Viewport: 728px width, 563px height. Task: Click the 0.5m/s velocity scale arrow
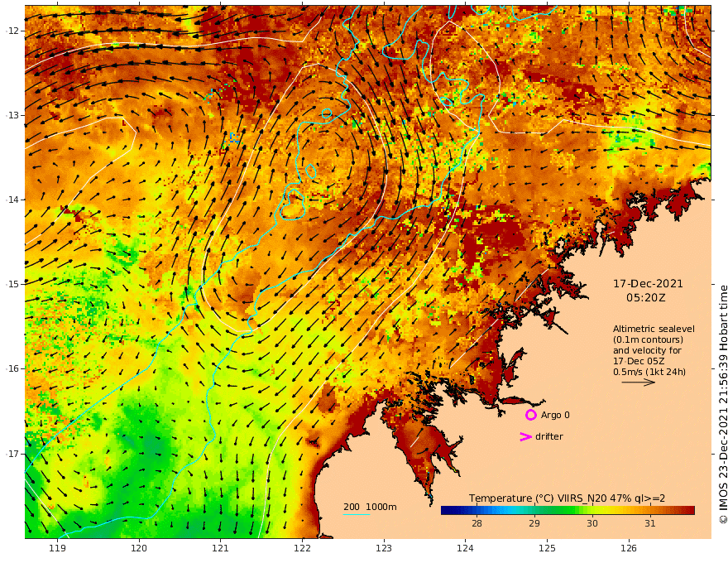coord(639,383)
